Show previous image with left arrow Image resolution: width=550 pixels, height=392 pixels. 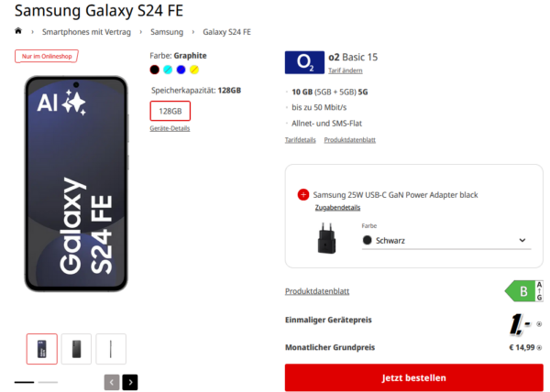112,382
